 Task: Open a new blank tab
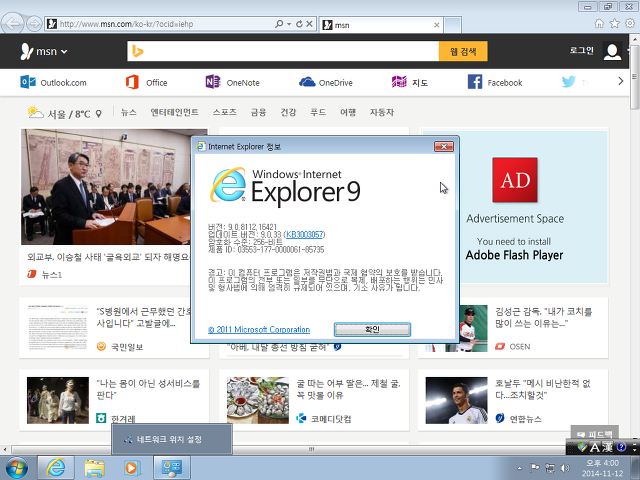click(453, 25)
